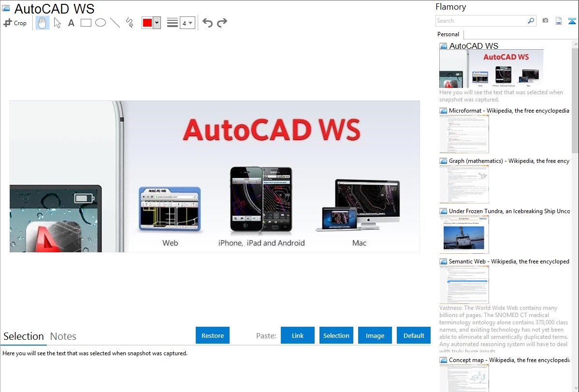This screenshot has height=392, width=579.
Task: Open the Under Frozen Tundra snapshot thumbnail
Action: [464, 234]
